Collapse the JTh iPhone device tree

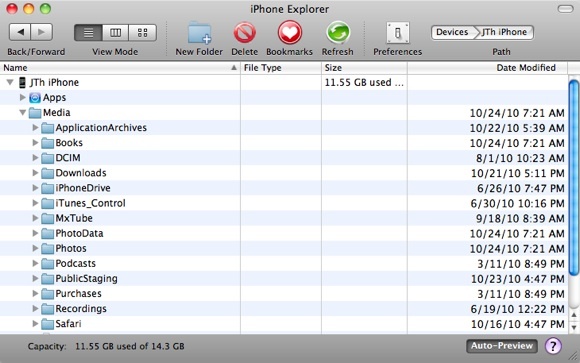(10, 82)
